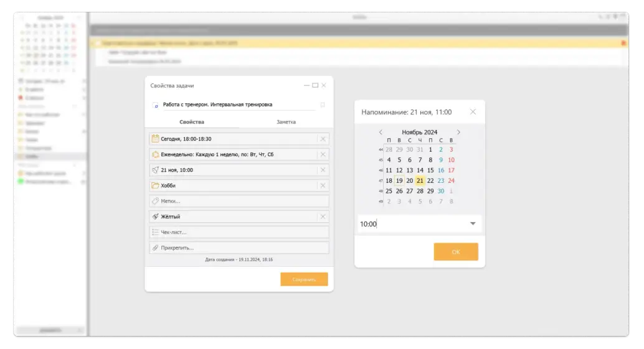The image size is (644, 349).
Task: Go to previous month in reminder calendar
Action: pyautogui.click(x=381, y=132)
